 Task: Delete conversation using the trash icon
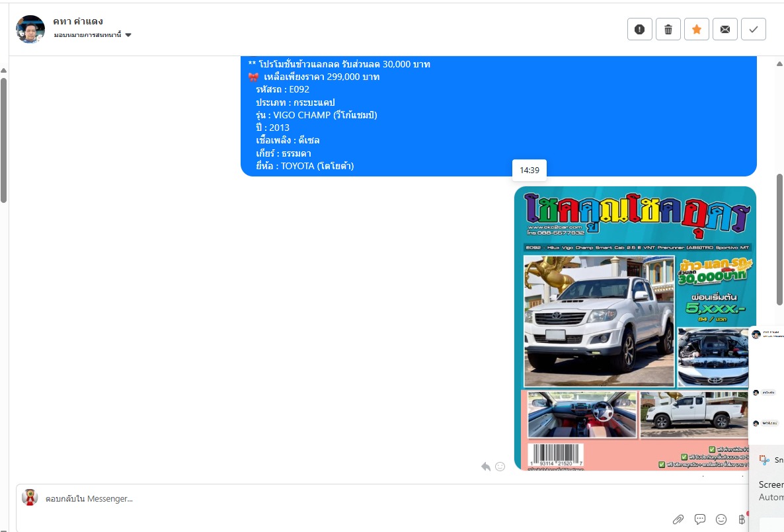pyautogui.click(x=668, y=30)
